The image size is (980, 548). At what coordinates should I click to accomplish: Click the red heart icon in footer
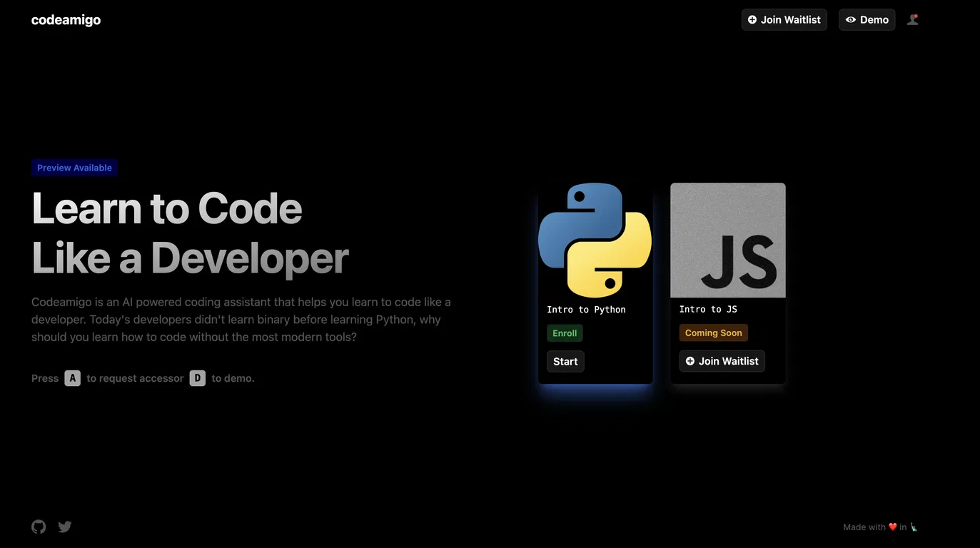pyautogui.click(x=892, y=527)
